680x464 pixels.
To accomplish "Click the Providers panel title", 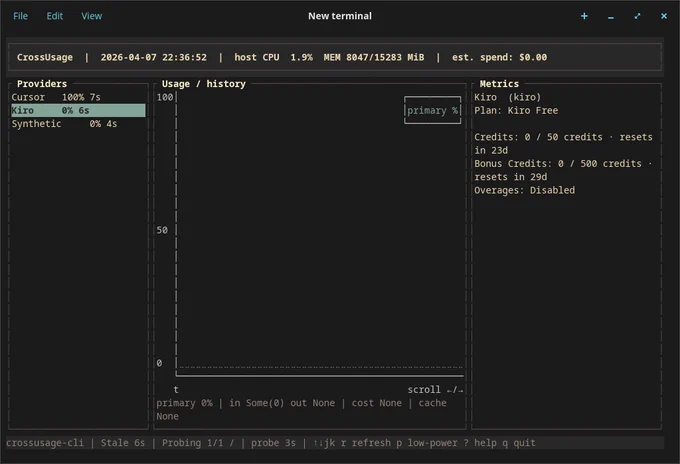I will 42,84.
